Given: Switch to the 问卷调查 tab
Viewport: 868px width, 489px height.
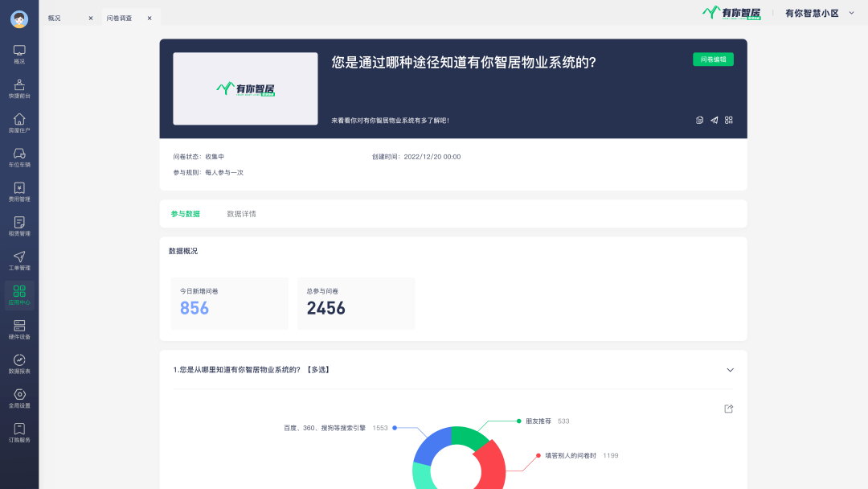Looking at the screenshot, I should point(120,18).
